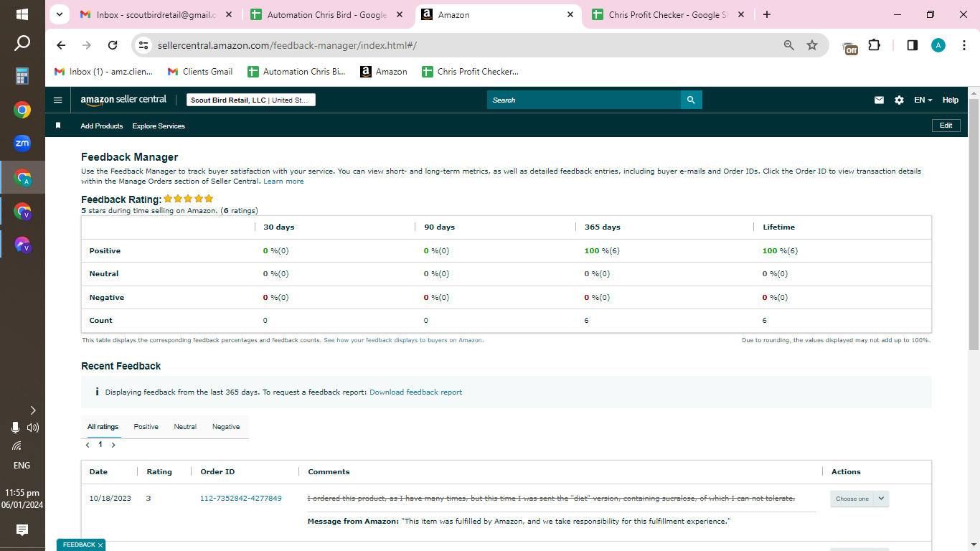
Task: Bookmark this page with the star icon
Action: coord(812,45)
